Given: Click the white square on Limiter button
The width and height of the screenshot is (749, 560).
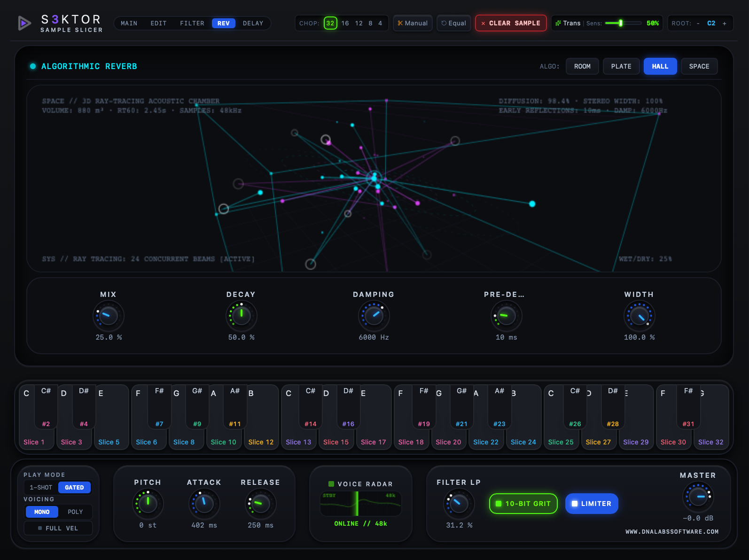Looking at the screenshot, I should (x=574, y=504).
